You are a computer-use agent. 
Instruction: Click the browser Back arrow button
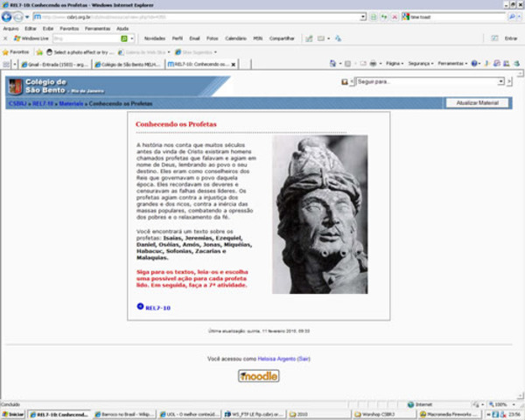6,17
